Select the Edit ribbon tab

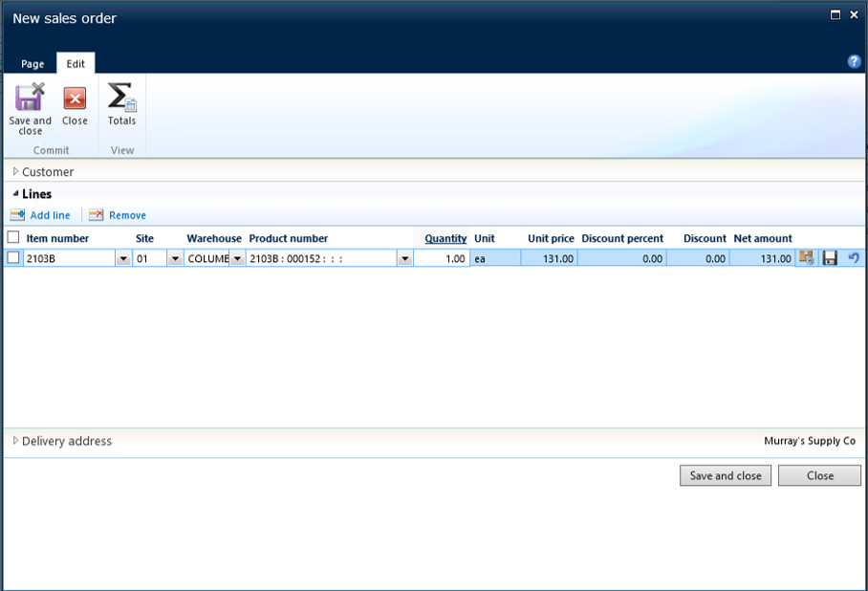(x=76, y=64)
